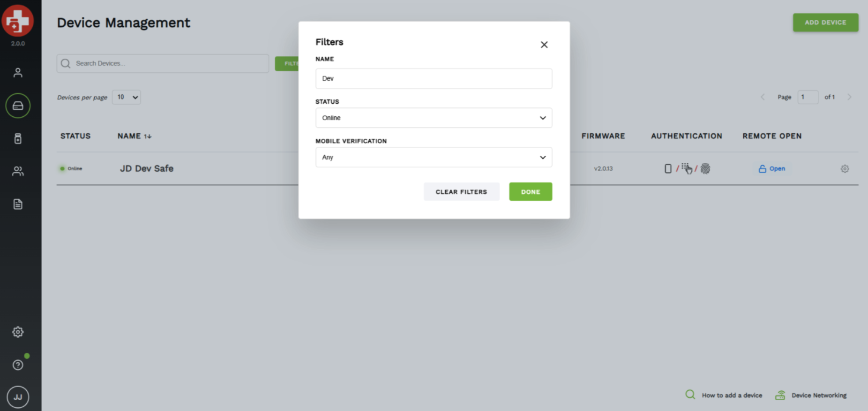Image resolution: width=868 pixels, height=411 pixels.
Task: Expand the Status dropdown showing Online
Action: pyautogui.click(x=434, y=118)
